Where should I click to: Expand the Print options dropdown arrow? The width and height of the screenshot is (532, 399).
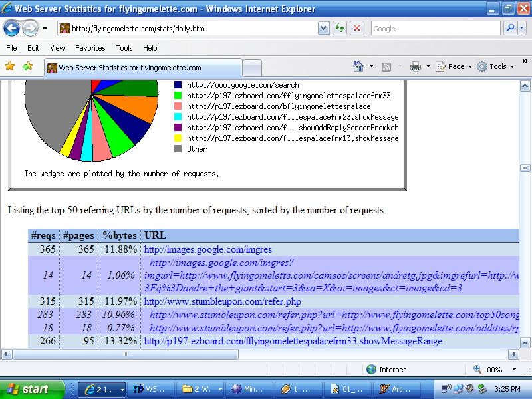tap(428, 66)
